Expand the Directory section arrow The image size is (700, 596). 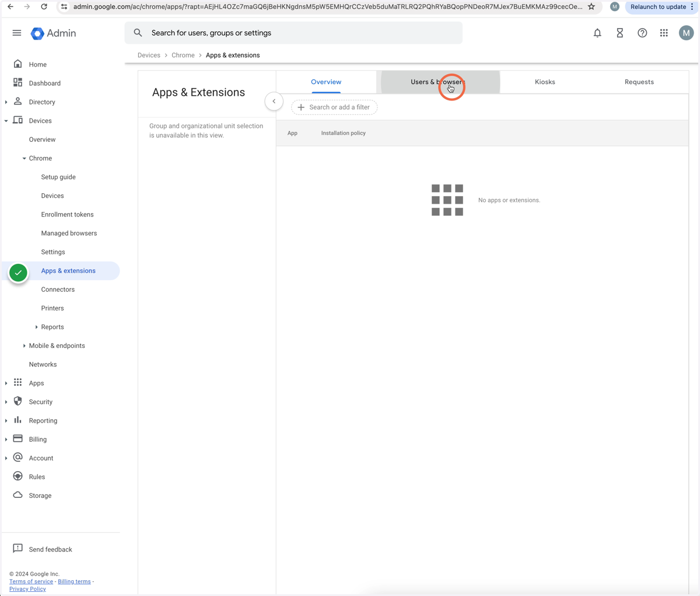coord(6,102)
